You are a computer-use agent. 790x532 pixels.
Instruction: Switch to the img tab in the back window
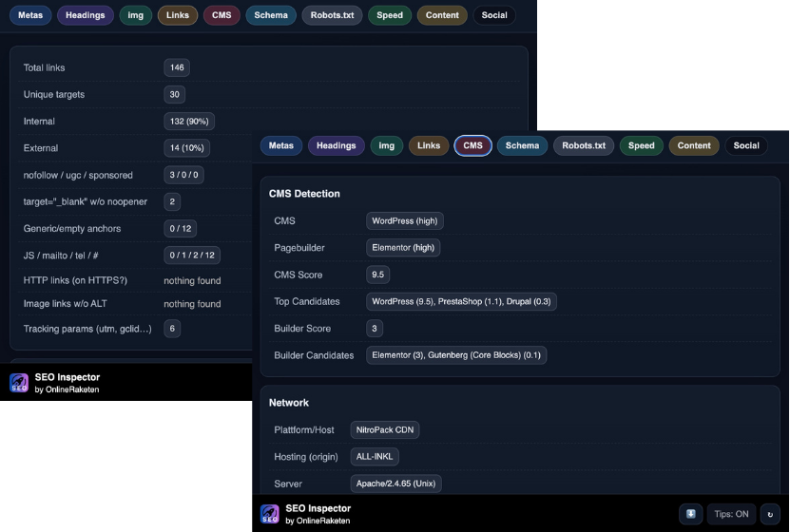(x=136, y=15)
